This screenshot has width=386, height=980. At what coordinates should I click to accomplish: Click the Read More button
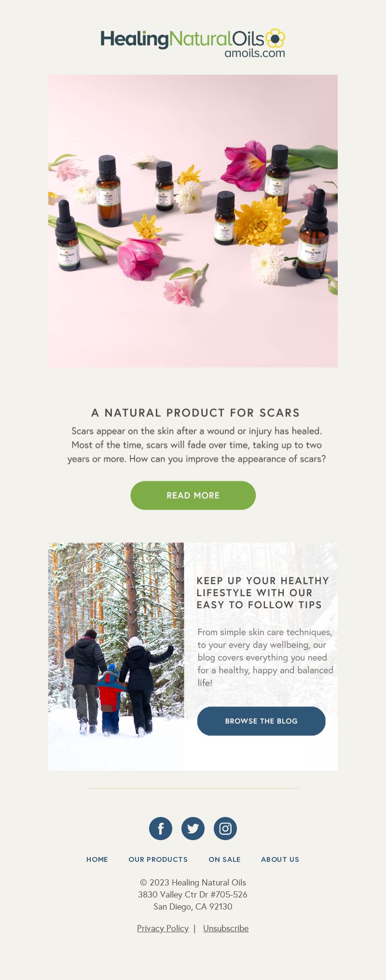pos(193,495)
